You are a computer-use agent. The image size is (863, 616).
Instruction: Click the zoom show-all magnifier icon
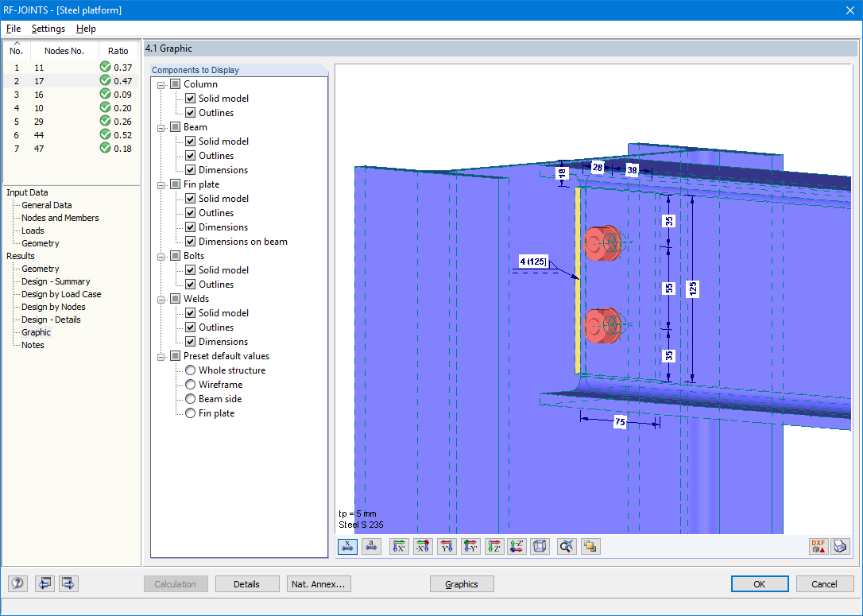tap(567, 546)
